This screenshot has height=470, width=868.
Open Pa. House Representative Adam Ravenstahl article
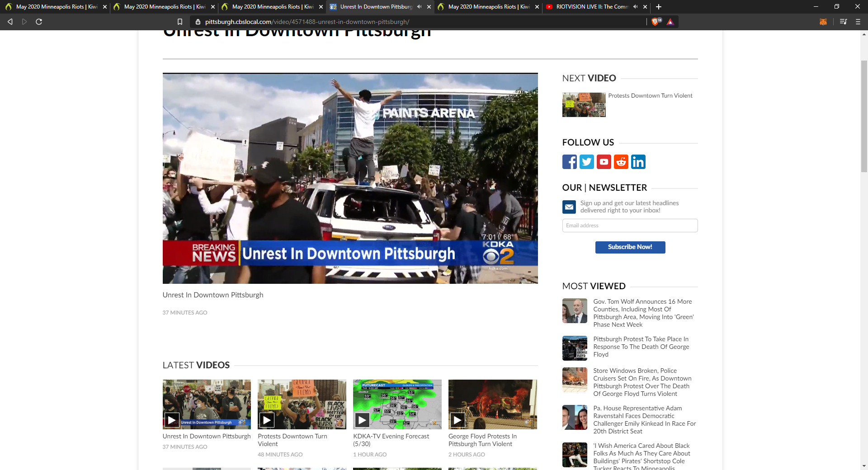[x=645, y=420]
